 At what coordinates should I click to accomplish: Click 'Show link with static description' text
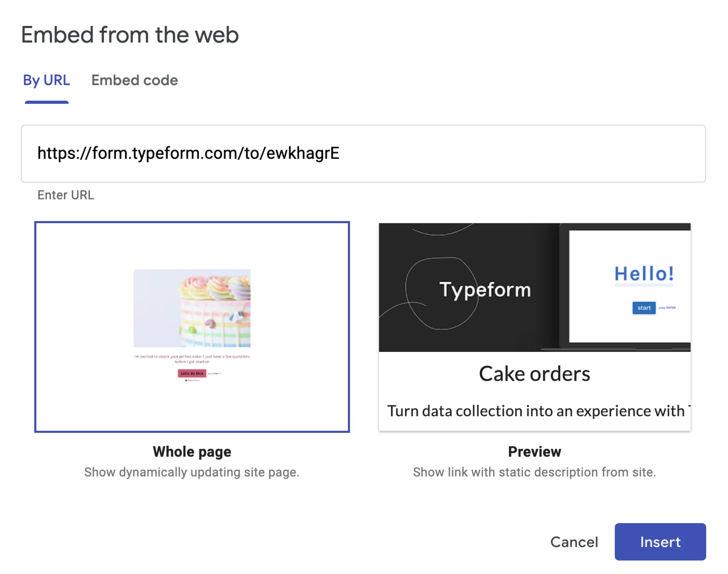pyautogui.click(x=534, y=472)
